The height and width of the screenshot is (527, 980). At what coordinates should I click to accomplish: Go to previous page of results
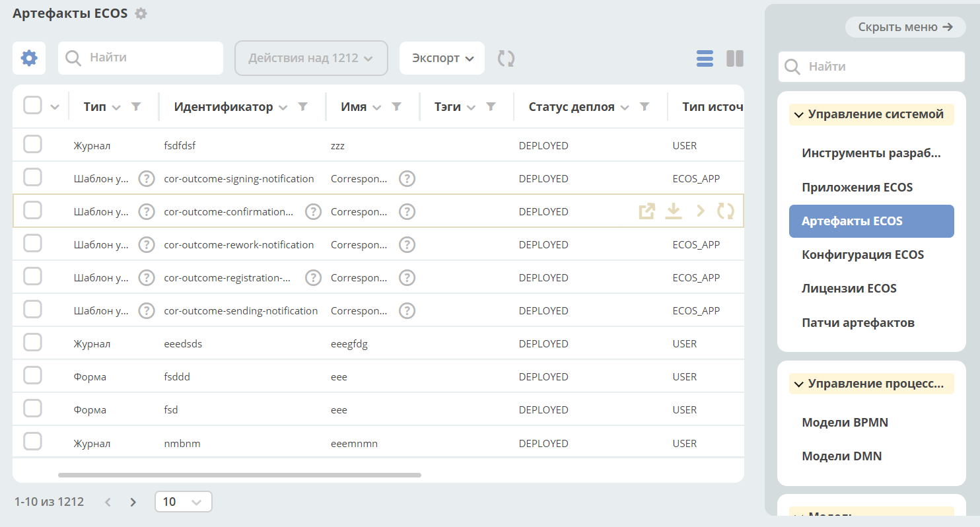pyautogui.click(x=108, y=502)
